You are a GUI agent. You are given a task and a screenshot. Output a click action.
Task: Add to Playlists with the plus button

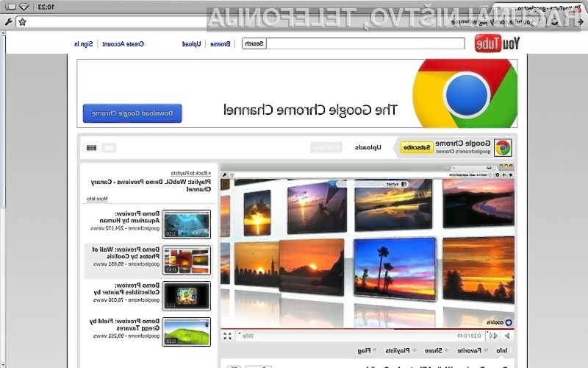click(401, 351)
